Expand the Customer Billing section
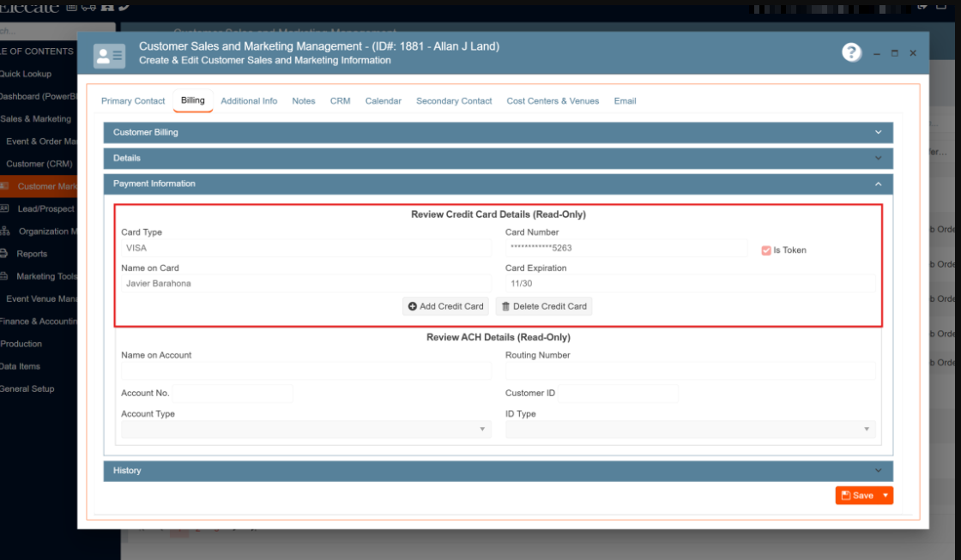The height and width of the screenshot is (560, 961). click(x=878, y=132)
